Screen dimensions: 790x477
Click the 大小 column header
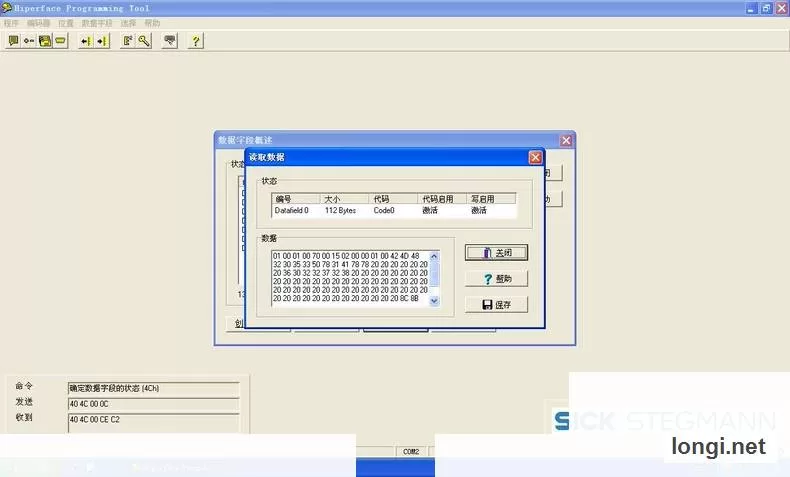point(345,199)
